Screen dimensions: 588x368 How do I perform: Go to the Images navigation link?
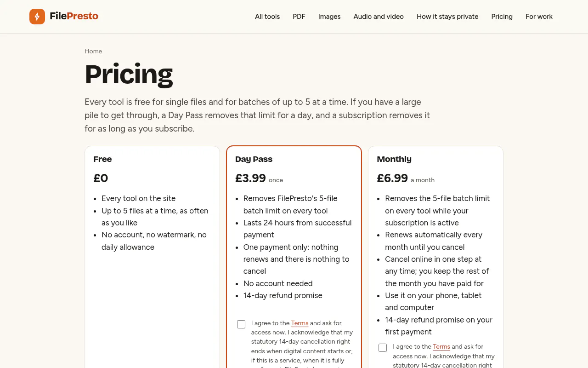point(329,17)
